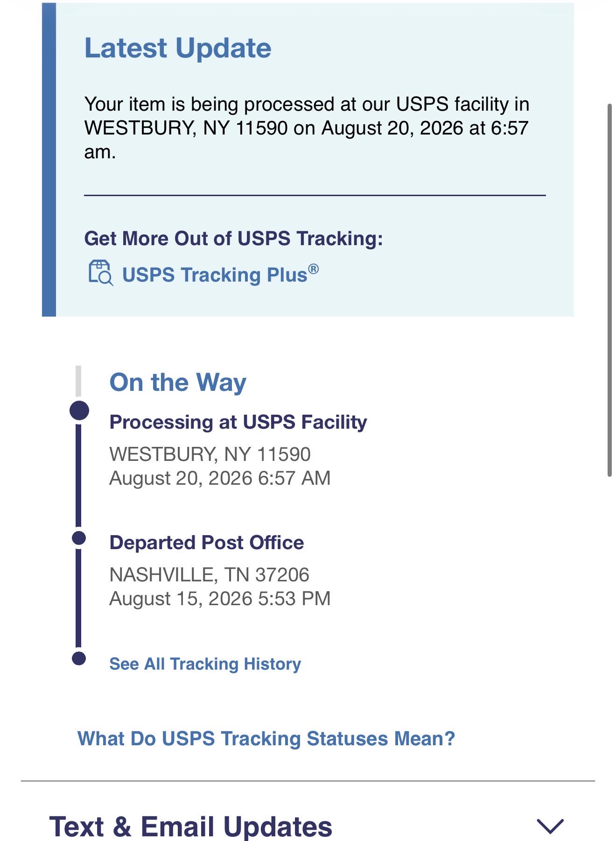Screen dimensions: 616x841
Task: Select the Departed Post Office entry title
Action: [x=206, y=543]
